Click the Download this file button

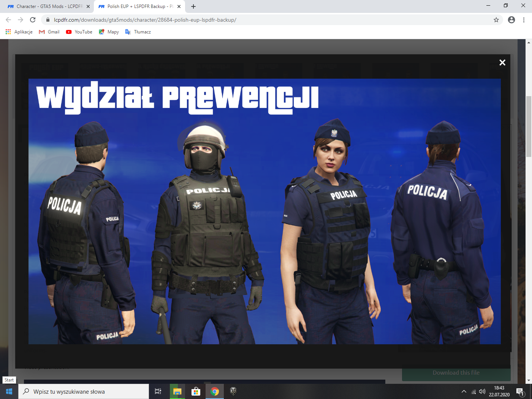tap(456, 373)
